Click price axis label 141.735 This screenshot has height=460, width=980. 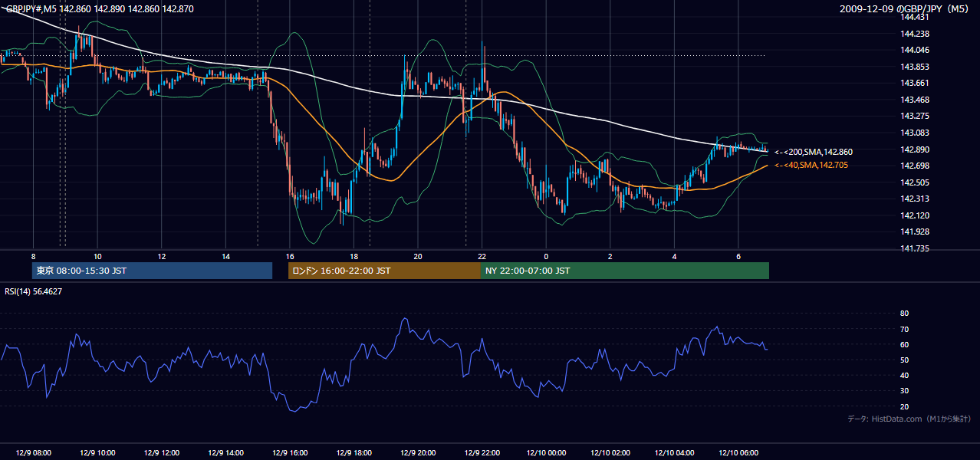click(x=914, y=248)
